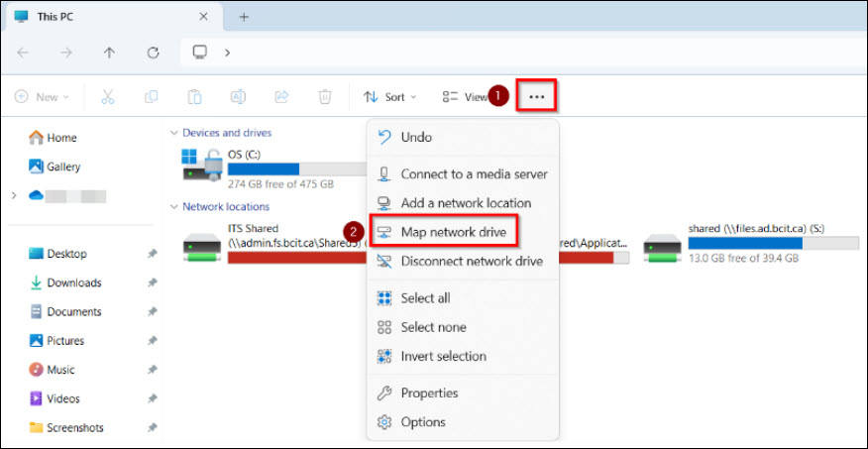The height and width of the screenshot is (449, 868).
Task: Click the Paste clipboard icon
Action: pos(194,97)
